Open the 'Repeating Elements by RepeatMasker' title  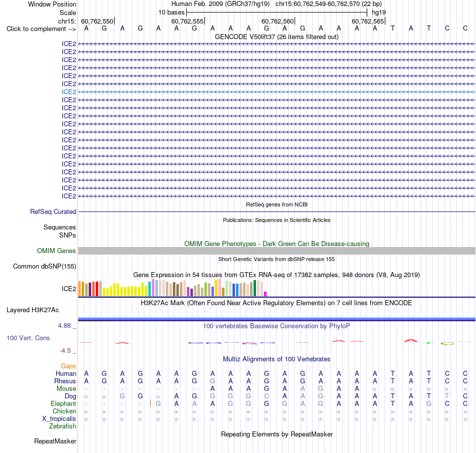click(x=277, y=434)
